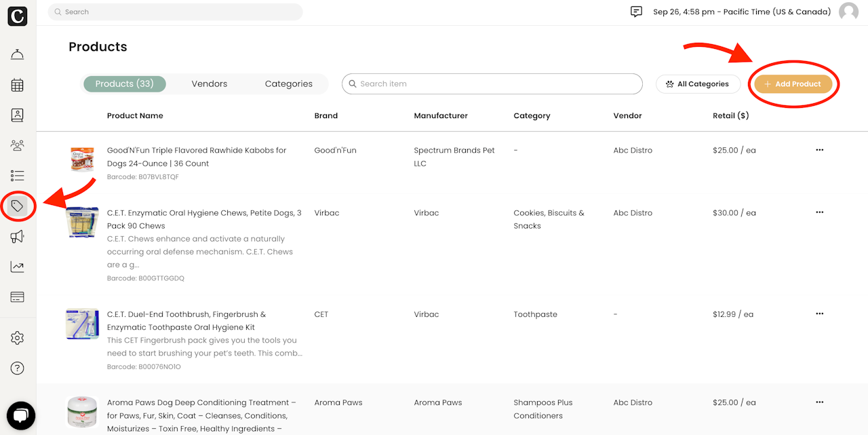Open the messages icon in top bar

[x=636, y=12]
